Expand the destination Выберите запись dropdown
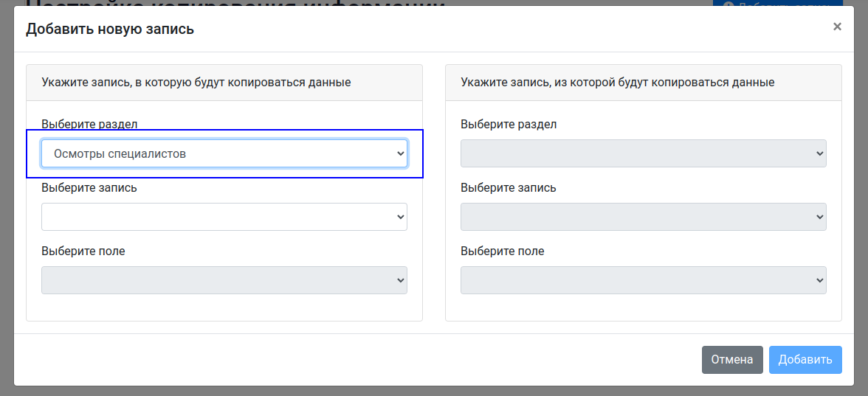 tap(224, 217)
